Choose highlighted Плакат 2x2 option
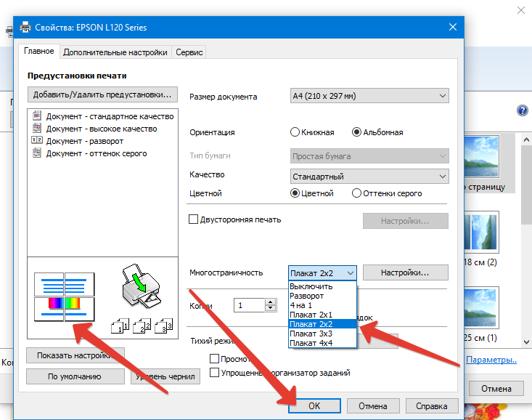Image resolution: width=532 pixels, height=420 pixels. (323, 324)
